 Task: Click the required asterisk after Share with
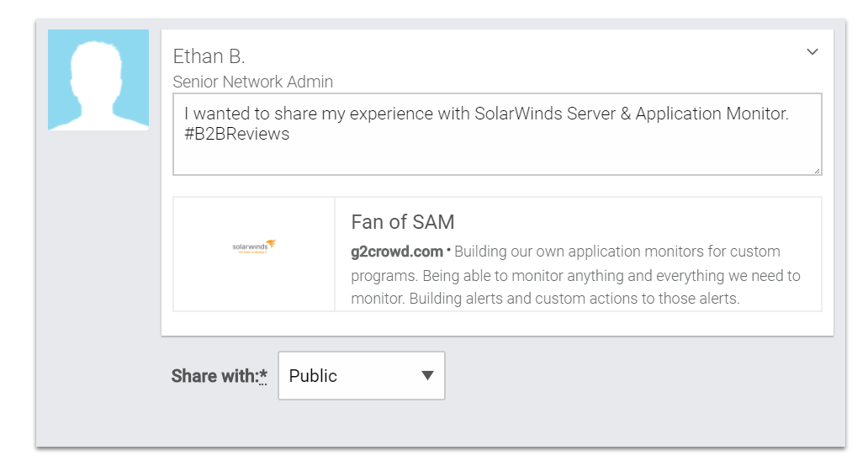click(x=263, y=376)
